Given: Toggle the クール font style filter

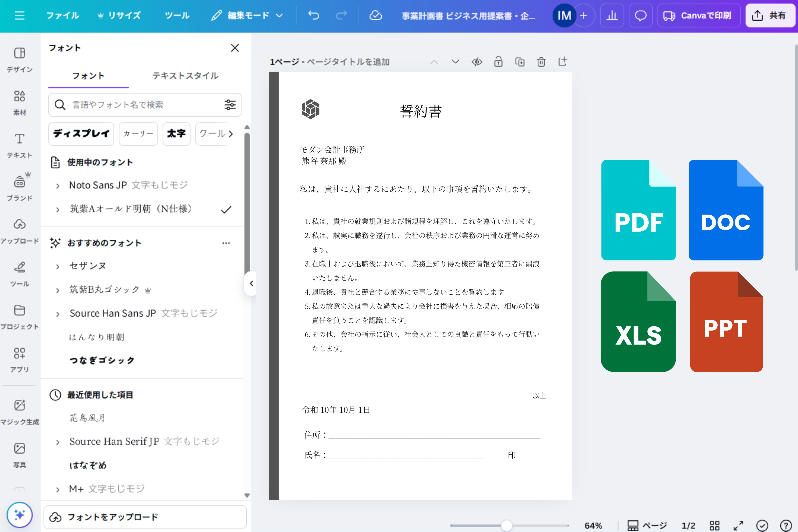Looking at the screenshot, I should [x=212, y=134].
